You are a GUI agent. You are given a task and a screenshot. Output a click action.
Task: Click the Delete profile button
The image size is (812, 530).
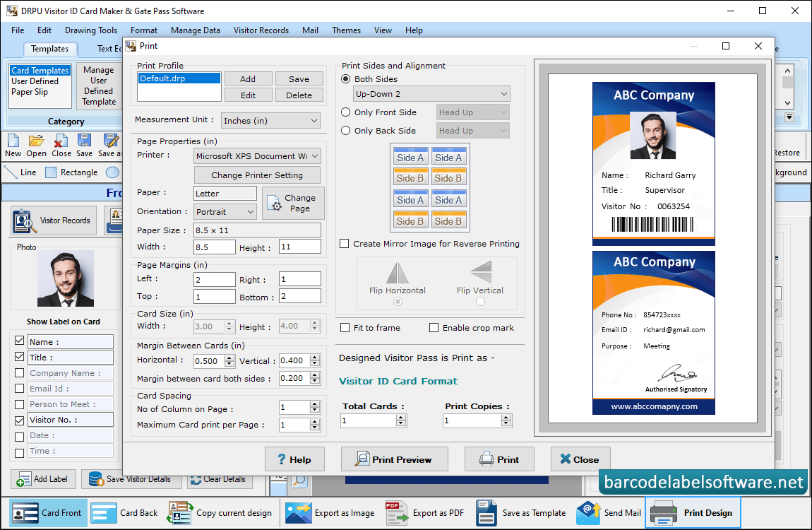click(x=299, y=95)
